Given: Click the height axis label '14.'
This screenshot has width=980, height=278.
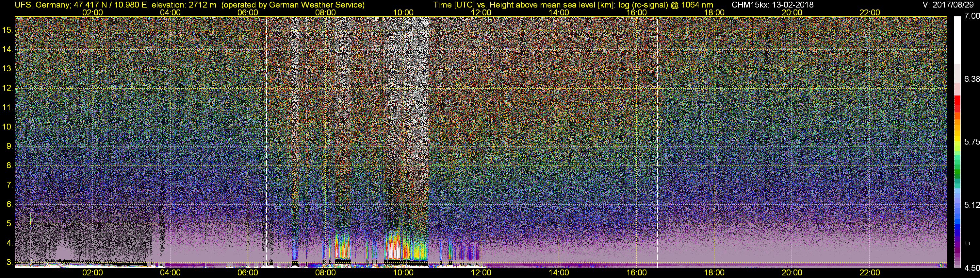Looking at the screenshot, I should tap(8, 49).
